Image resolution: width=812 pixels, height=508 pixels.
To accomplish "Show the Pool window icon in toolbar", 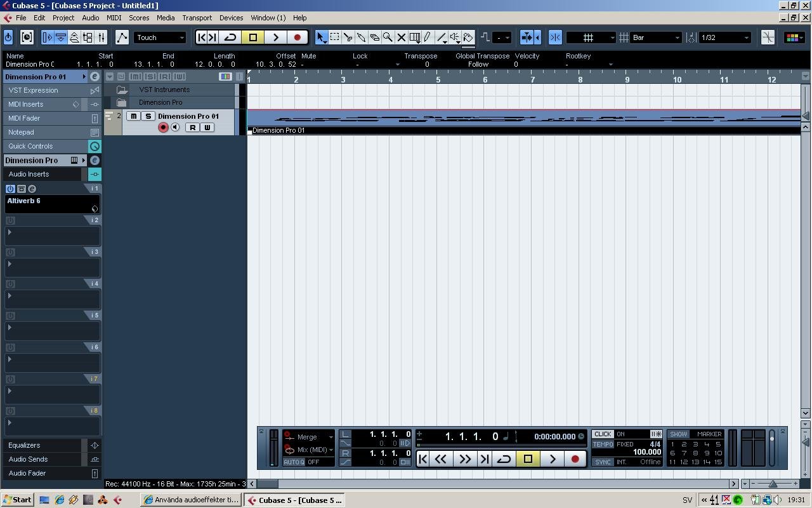I will click(88, 37).
